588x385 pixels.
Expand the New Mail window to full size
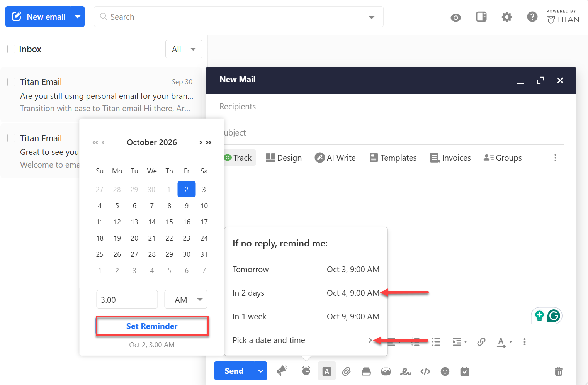[540, 80]
